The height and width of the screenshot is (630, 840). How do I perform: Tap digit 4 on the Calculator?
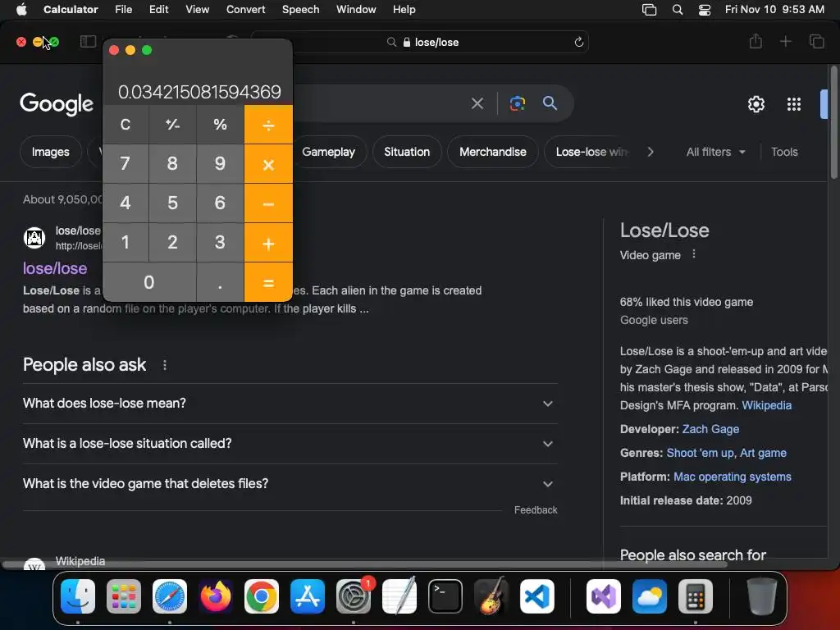[x=126, y=203]
